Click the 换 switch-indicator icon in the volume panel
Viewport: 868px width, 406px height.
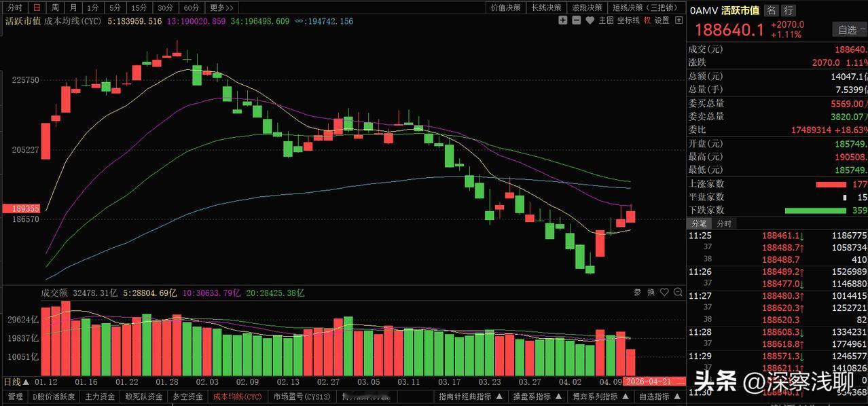(x=651, y=292)
